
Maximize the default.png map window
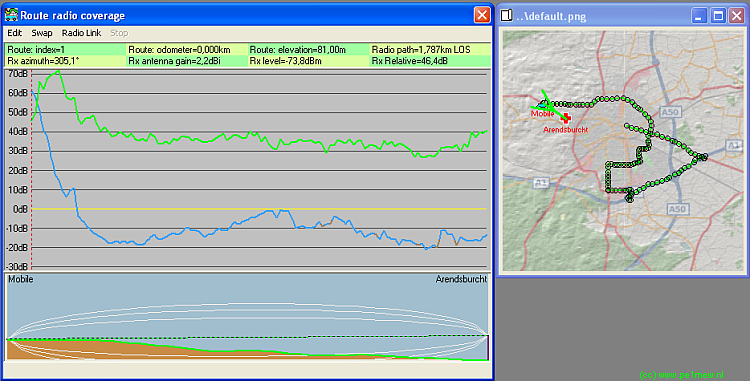[718, 15]
